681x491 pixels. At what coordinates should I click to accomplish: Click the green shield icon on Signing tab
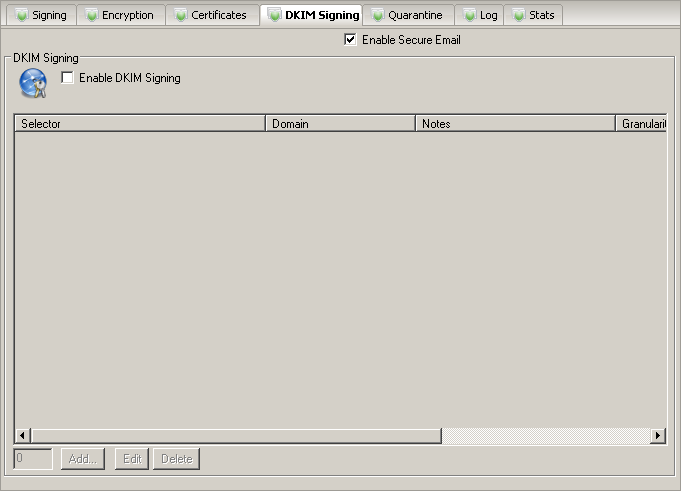point(21,16)
